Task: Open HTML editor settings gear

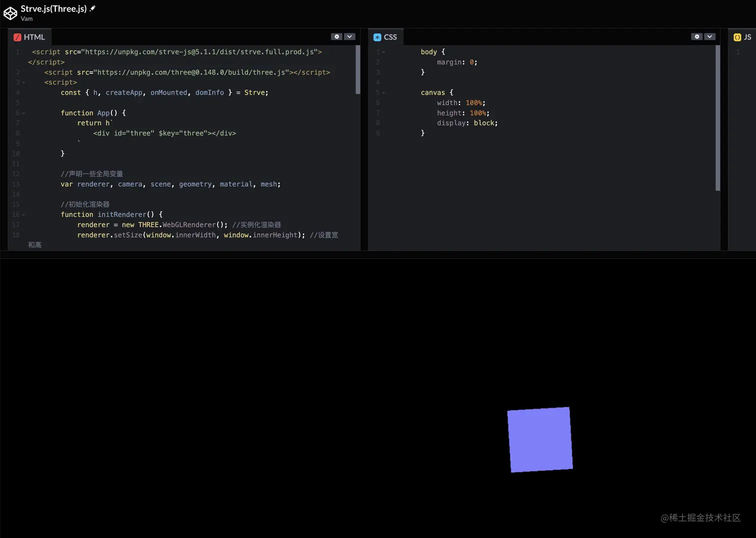Action: 336,36
